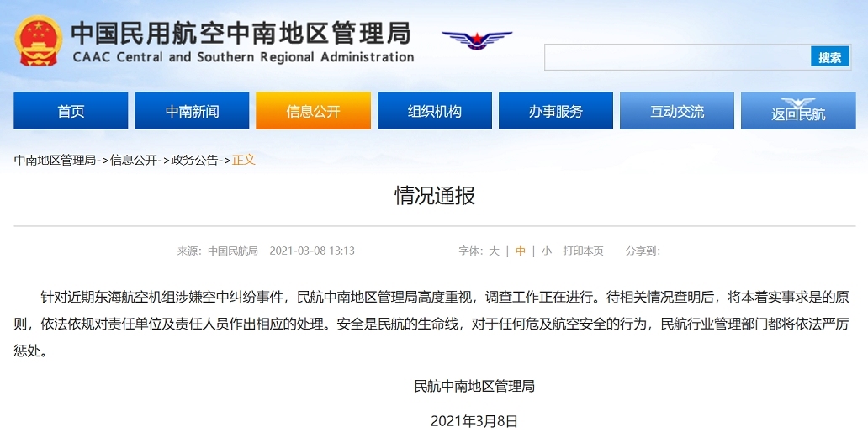868x443 pixels.
Task: Open the 办事服务 navigation tab
Action: 556,111
